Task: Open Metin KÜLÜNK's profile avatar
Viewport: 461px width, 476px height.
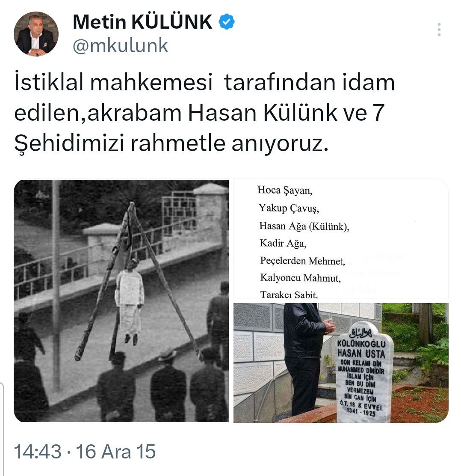Action: point(36,34)
